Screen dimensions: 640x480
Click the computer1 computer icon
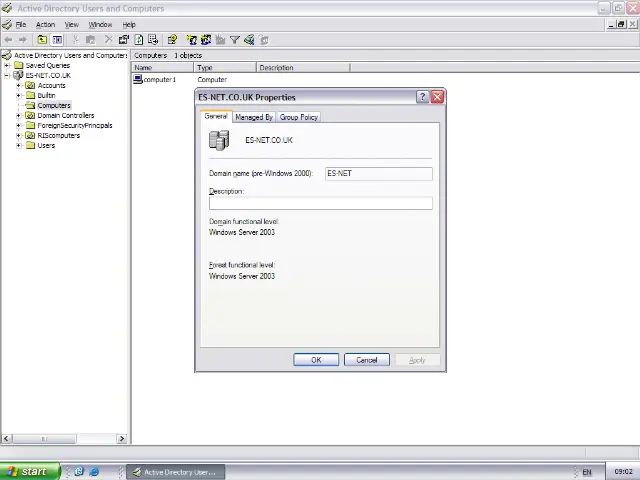(x=138, y=79)
